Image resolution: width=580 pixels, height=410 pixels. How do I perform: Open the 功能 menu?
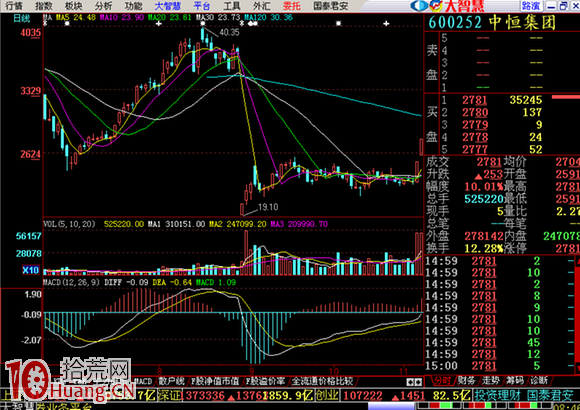pos(134,6)
